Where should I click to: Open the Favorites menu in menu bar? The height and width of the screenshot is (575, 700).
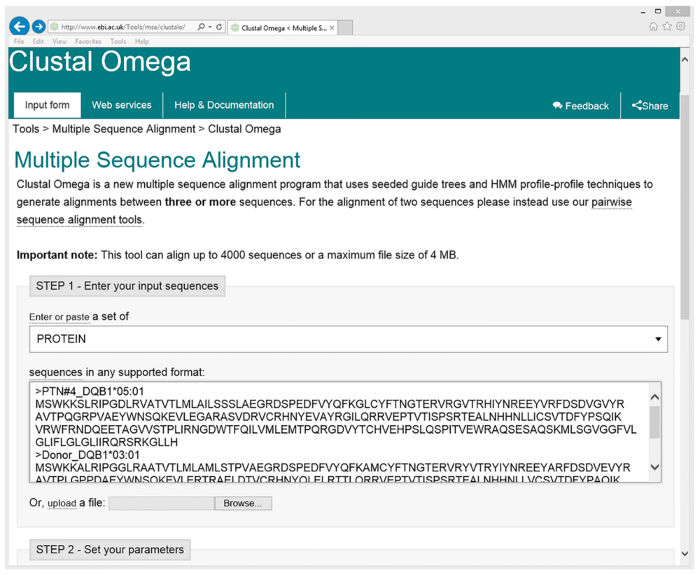point(88,42)
